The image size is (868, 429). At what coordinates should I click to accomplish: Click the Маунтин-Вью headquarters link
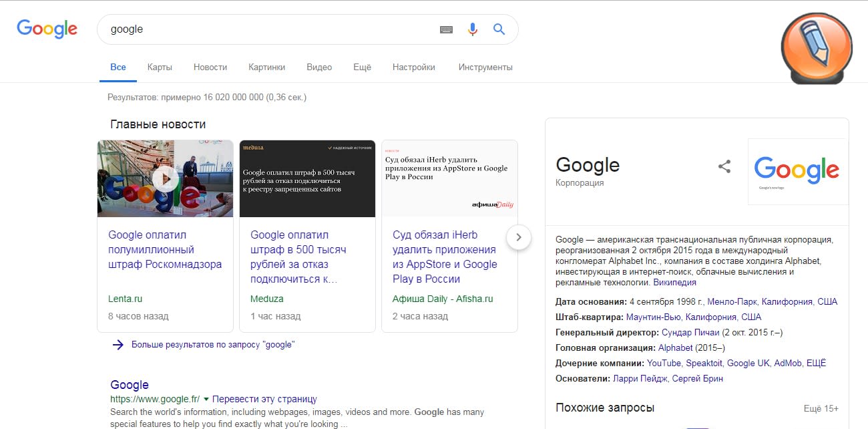coord(654,317)
